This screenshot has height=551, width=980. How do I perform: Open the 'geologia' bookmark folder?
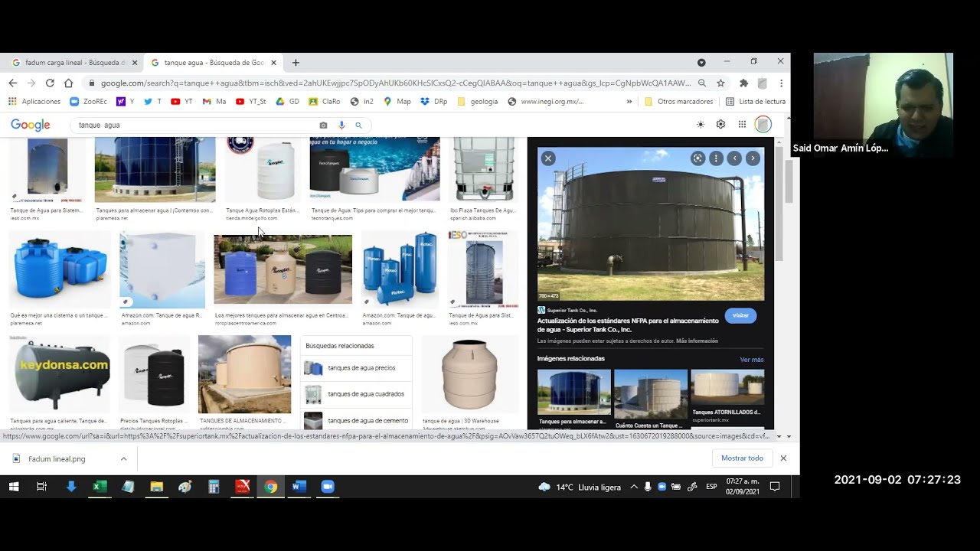[x=477, y=101]
